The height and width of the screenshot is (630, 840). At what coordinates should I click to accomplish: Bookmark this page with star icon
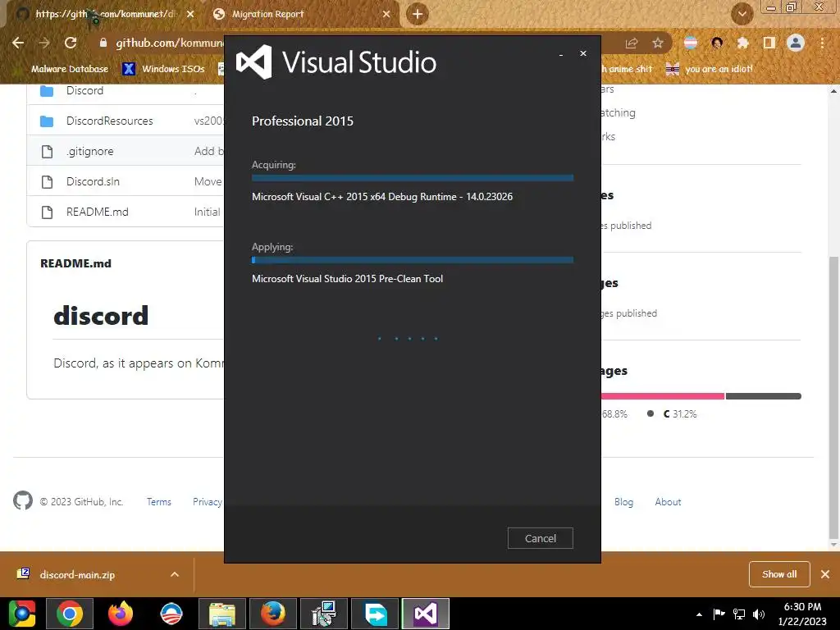(x=658, y=43)
